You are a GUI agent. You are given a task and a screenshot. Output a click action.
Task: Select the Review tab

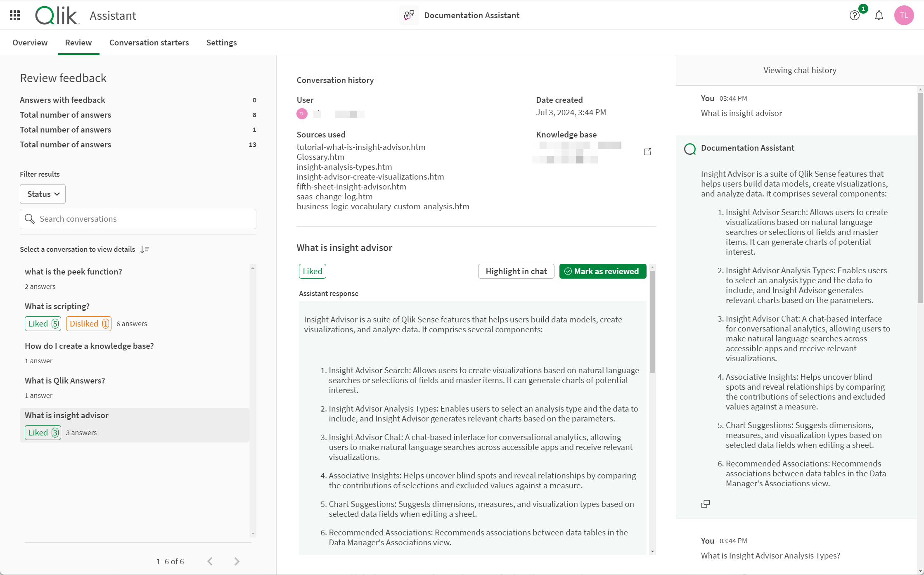point(78,43)
